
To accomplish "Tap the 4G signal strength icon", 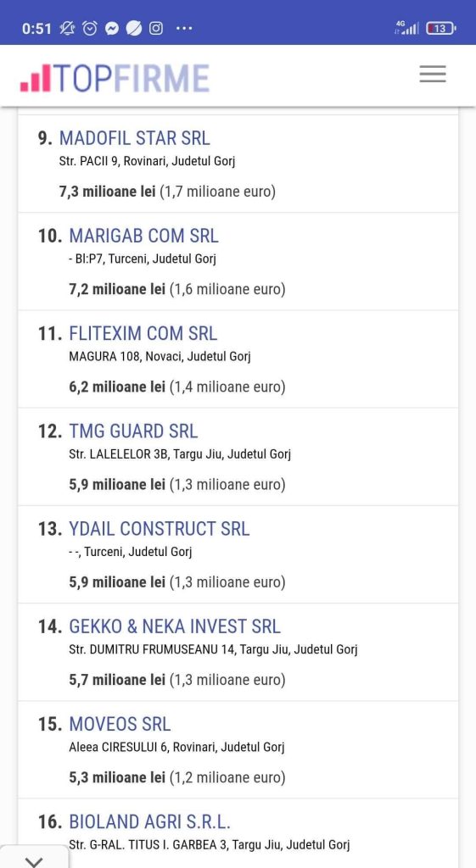I will coord(406,28).
